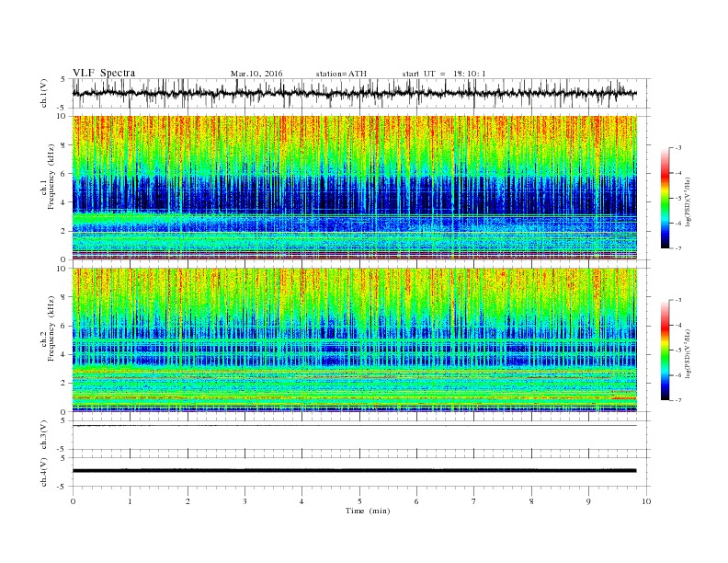Click the "7" label on the time axis
728x563 pixels.
coord(474,501)
